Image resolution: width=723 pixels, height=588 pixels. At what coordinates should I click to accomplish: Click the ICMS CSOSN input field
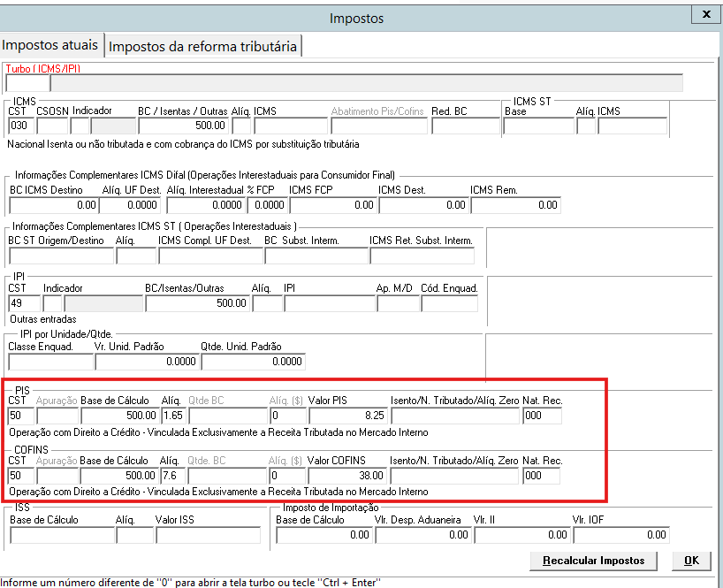pyautogui.click(x=52, y=126)
